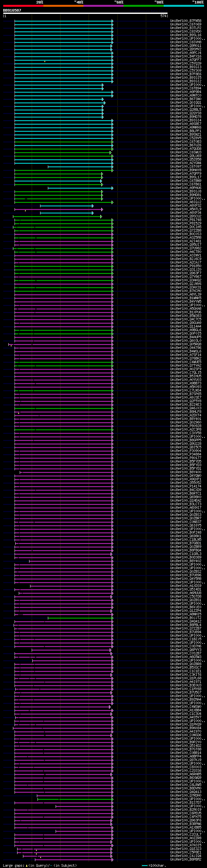207x868 pixels.
Task: Select hit label UniRef100_B7F8E6
Action: pyautogui.click(x=186, y=74)
